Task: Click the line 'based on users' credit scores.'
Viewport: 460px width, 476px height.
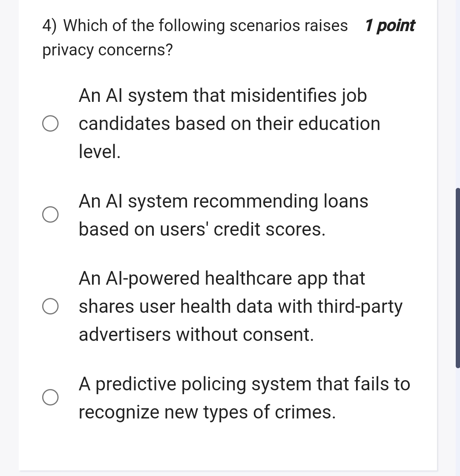Action: 202,229
